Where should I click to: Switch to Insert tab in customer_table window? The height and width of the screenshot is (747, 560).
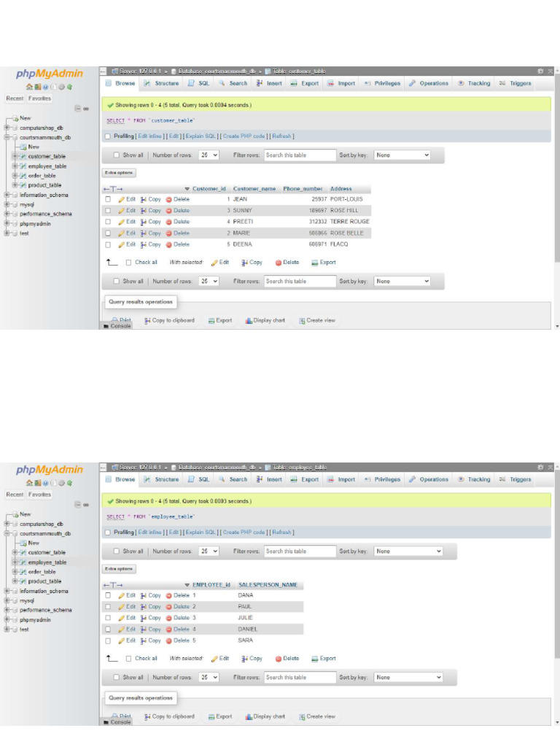tap(270, 83)
